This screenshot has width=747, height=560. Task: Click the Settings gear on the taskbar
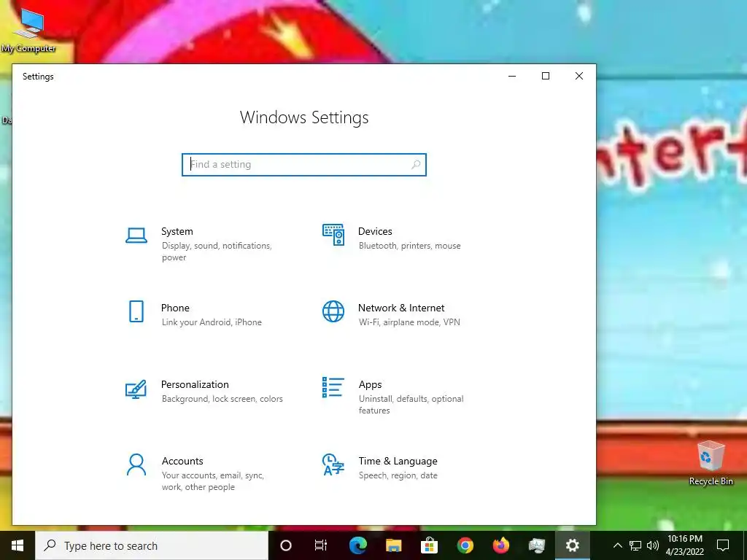click(572, 545)
